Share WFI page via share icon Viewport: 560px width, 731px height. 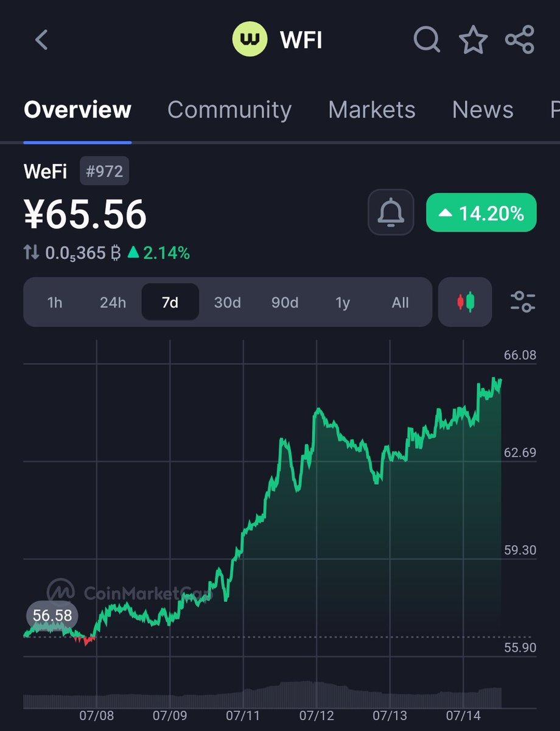click(520, 40)
